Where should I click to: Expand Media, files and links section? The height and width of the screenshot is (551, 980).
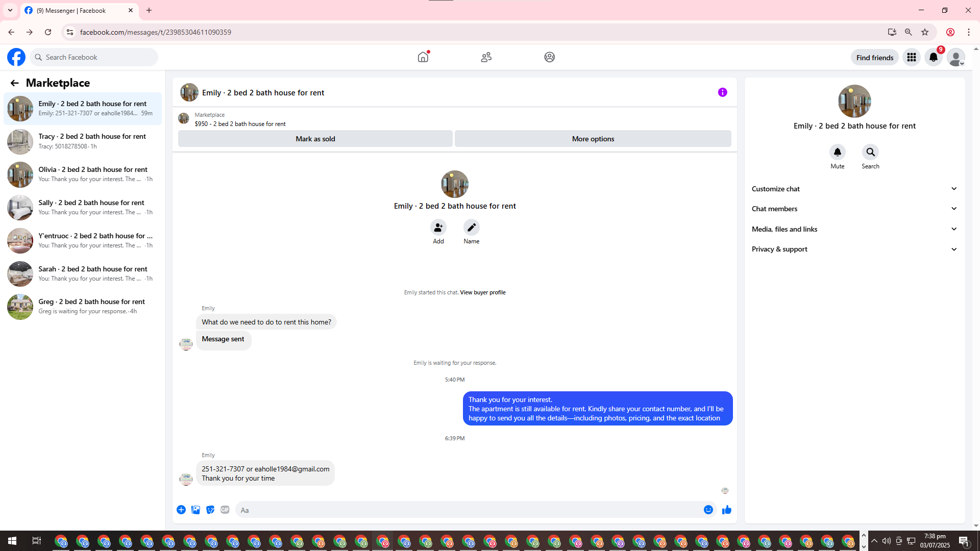[x=854, y=229]
